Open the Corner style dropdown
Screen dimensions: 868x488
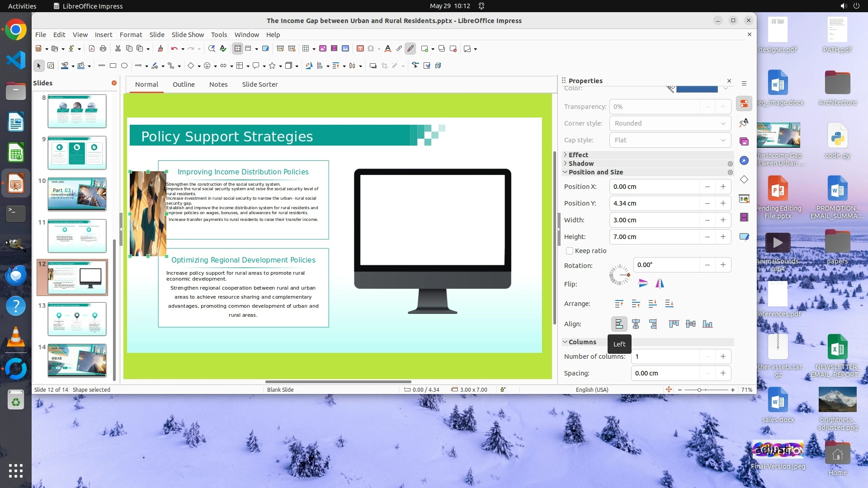tap(670, 123)
